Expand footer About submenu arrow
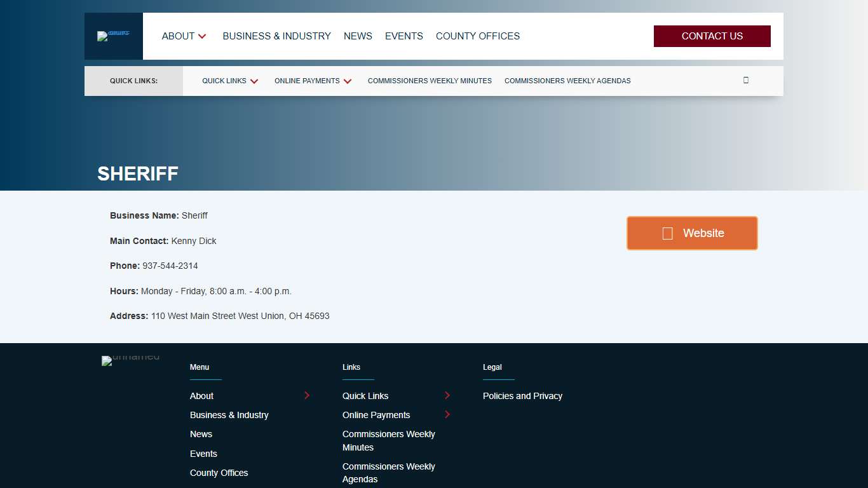868x488 pixels. [x=307, y=395]
